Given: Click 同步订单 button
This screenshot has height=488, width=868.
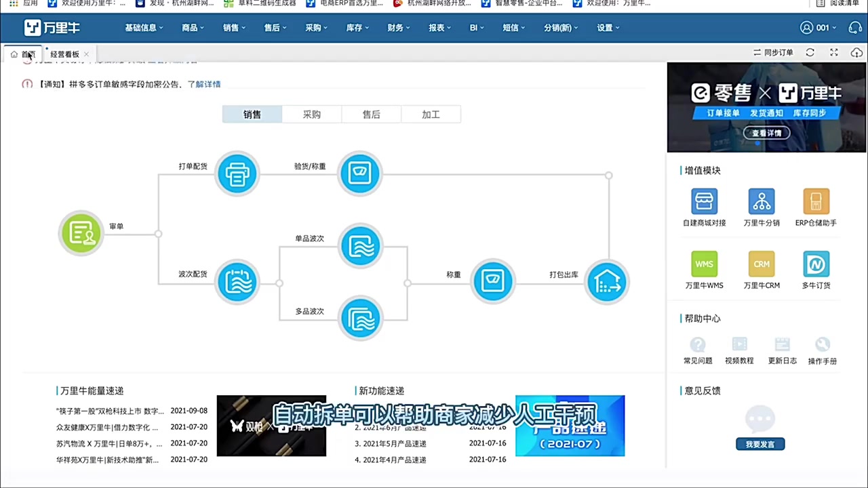Looking at the screenshot, I should (773, 53).
